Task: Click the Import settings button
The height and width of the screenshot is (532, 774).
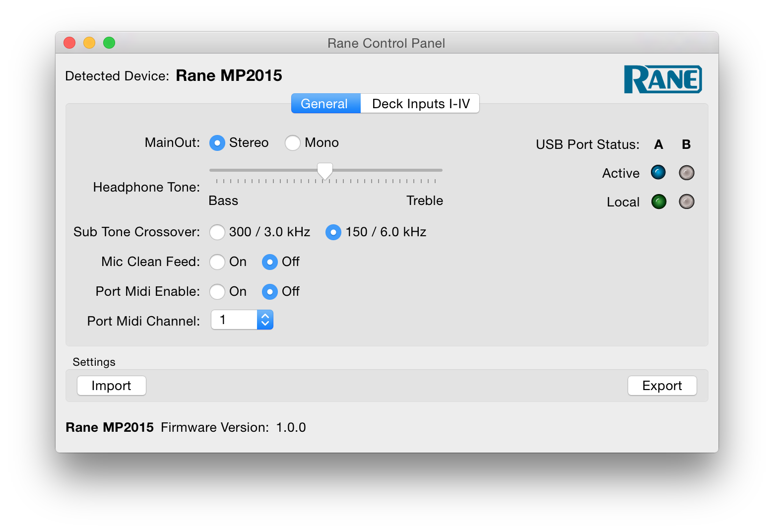Action: (112, 386)
